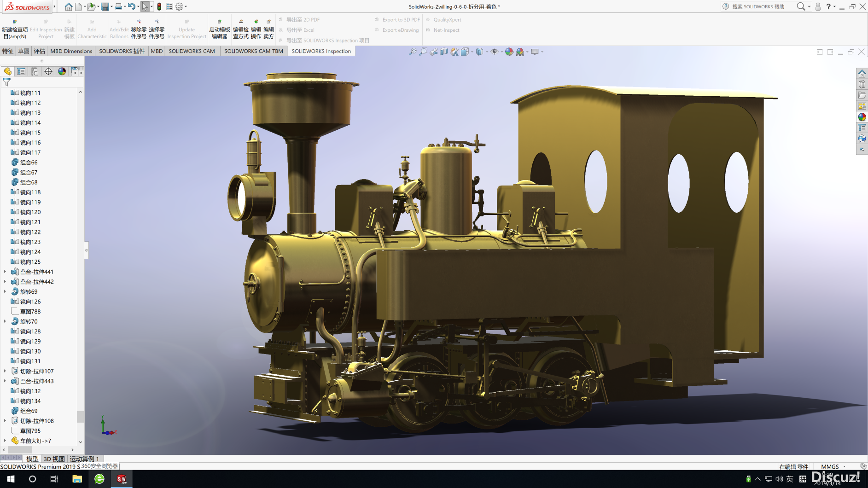Click Zoom to Area magnifier icon

click(x=423, y=52)
